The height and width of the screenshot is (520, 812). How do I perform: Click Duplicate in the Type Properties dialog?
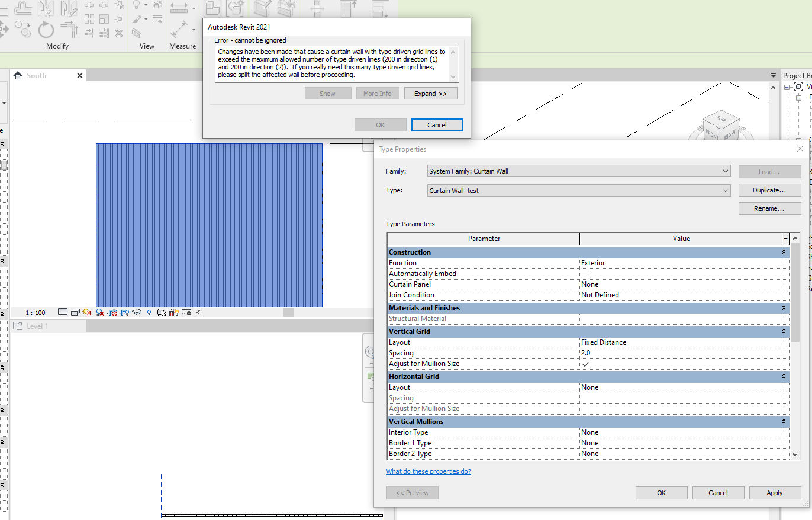pos(769,190)
